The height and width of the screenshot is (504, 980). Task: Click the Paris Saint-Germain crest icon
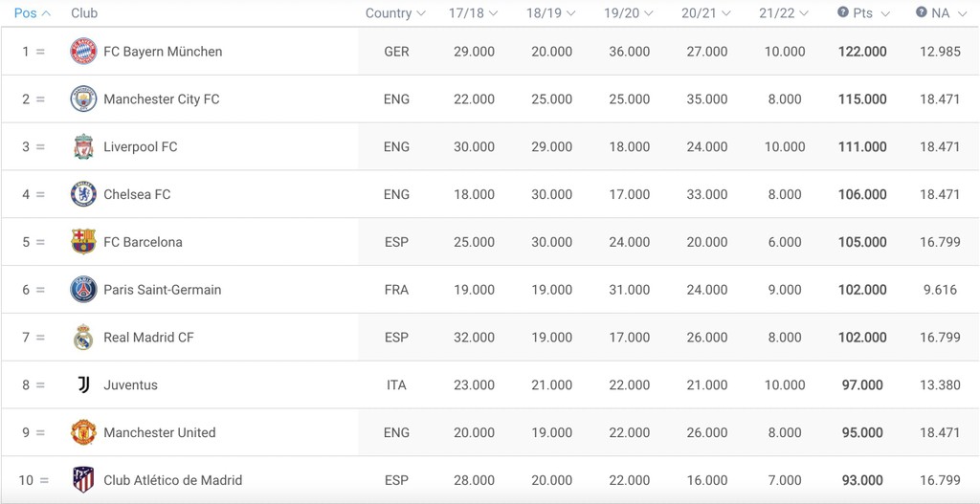[x=83, y=290]
